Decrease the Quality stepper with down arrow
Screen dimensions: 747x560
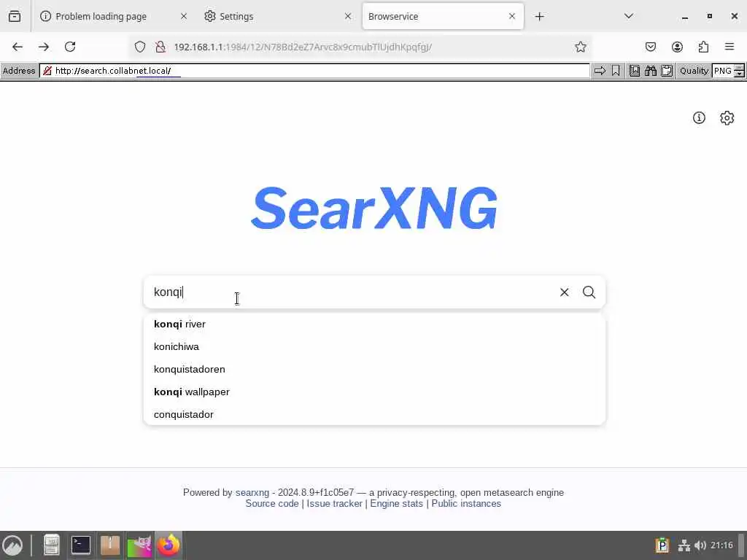[740, 74]
